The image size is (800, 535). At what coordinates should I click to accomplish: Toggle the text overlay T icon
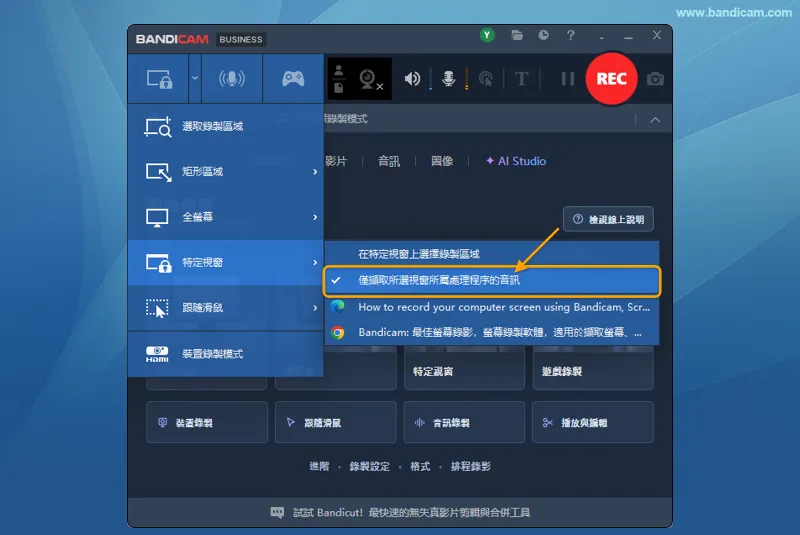(521, 79)
